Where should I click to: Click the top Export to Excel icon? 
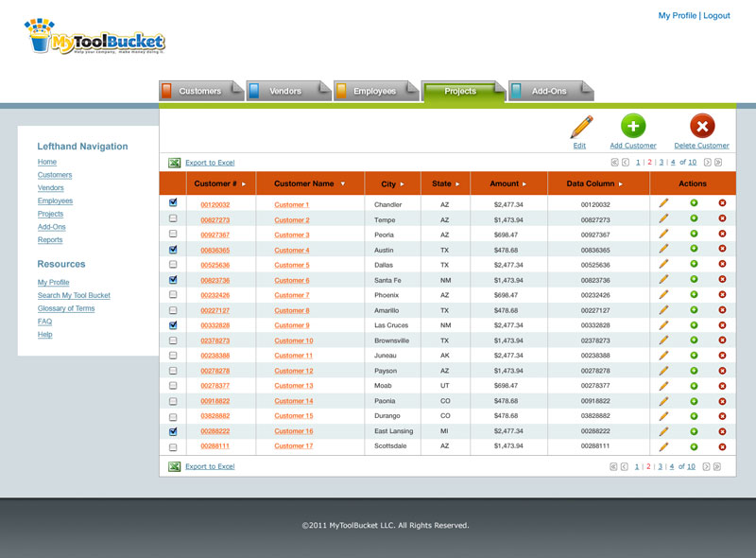click(x=174, y=163)
